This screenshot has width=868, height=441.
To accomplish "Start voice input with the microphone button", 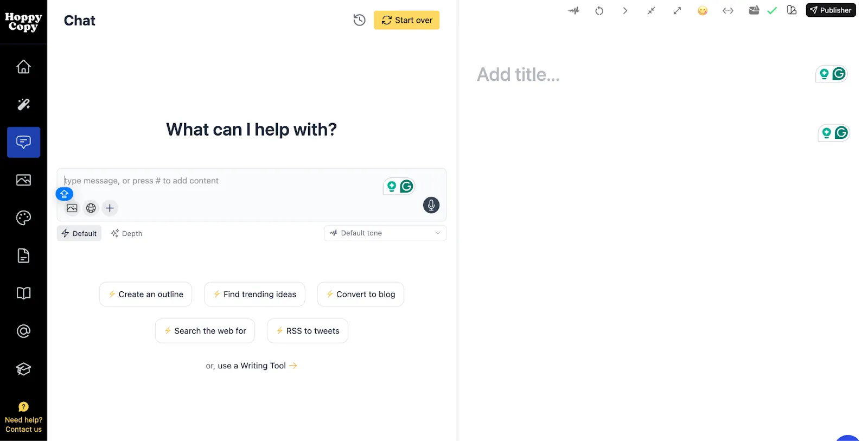I will click(x=431, y=205).
